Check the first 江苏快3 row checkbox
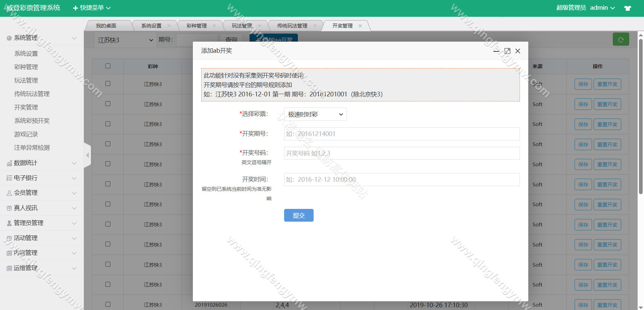Image resolution: width=644 pixels, height=310 pixels. (108, 84)
